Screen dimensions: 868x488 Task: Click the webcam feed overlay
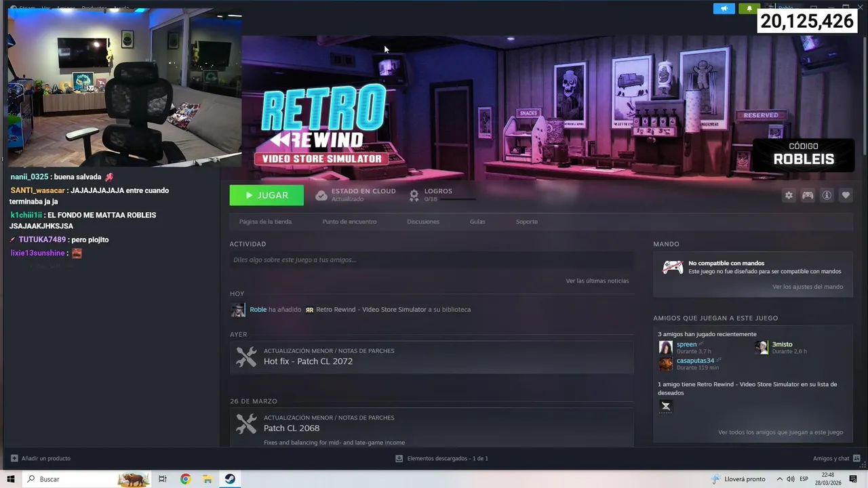[124, 88]
